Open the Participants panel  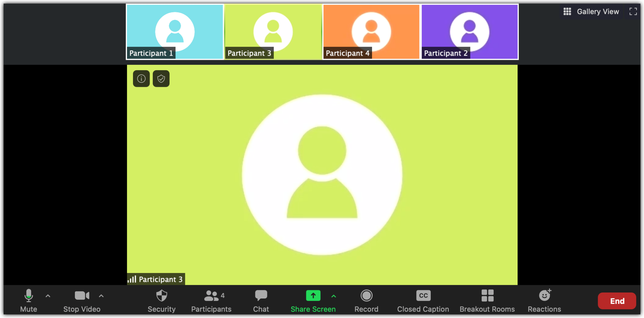pos(211,300)
